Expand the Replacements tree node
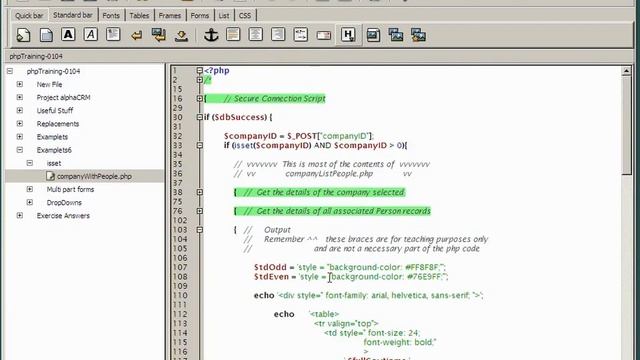640x360 pixels. click(20, 123)
